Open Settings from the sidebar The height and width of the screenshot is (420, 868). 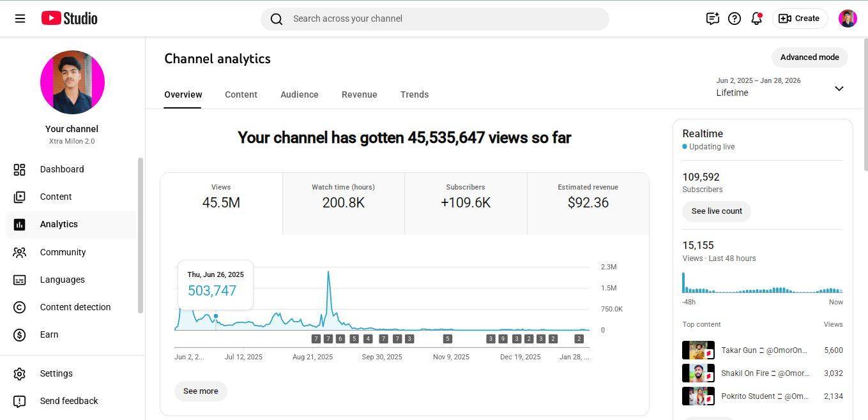coord(56,373)
